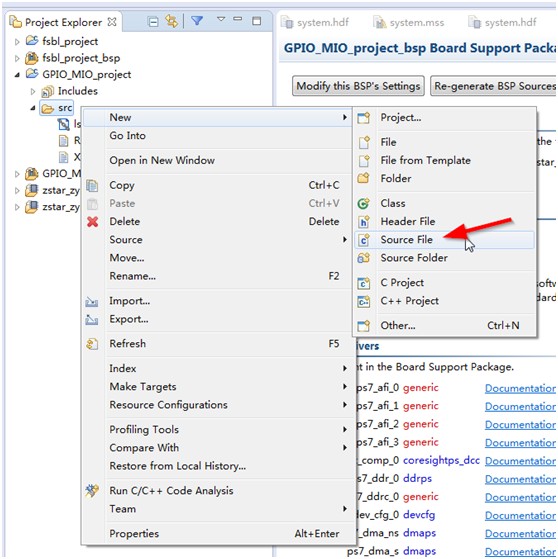This screenshot has height=559, width=558.
Task: Toggle Link with Editor icon
Action: tap(172, 21)
